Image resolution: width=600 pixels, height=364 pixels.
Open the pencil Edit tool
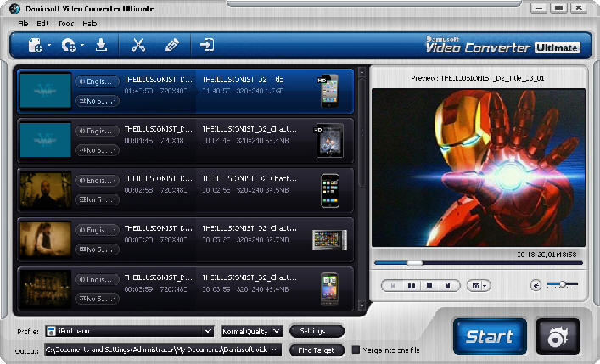[171, 45]
